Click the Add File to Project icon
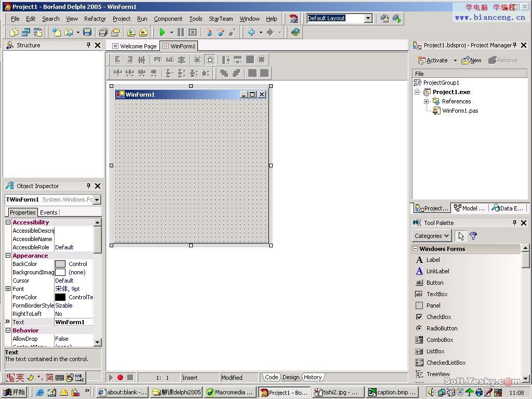This screenshot has height=399, width=532. (x=131, y=32)
